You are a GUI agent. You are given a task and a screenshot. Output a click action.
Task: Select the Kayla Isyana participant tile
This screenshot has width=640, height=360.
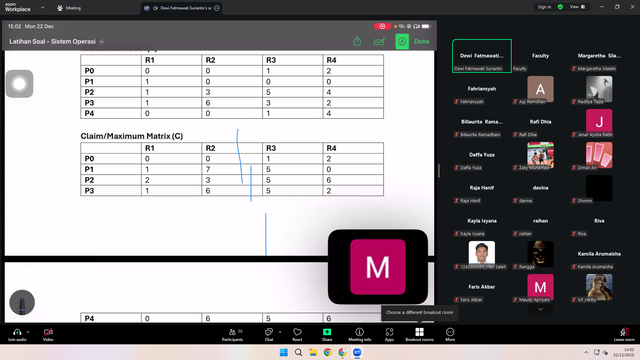pyautogui.click(x=482, y=221)
